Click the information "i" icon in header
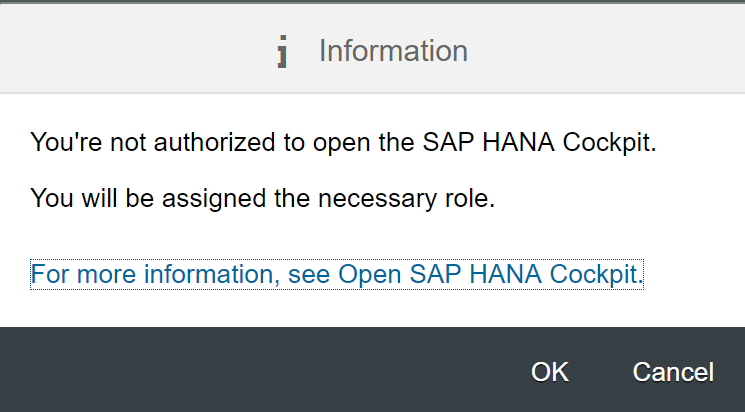The width and height of the screenshot is (745, 412). (285, 52)
